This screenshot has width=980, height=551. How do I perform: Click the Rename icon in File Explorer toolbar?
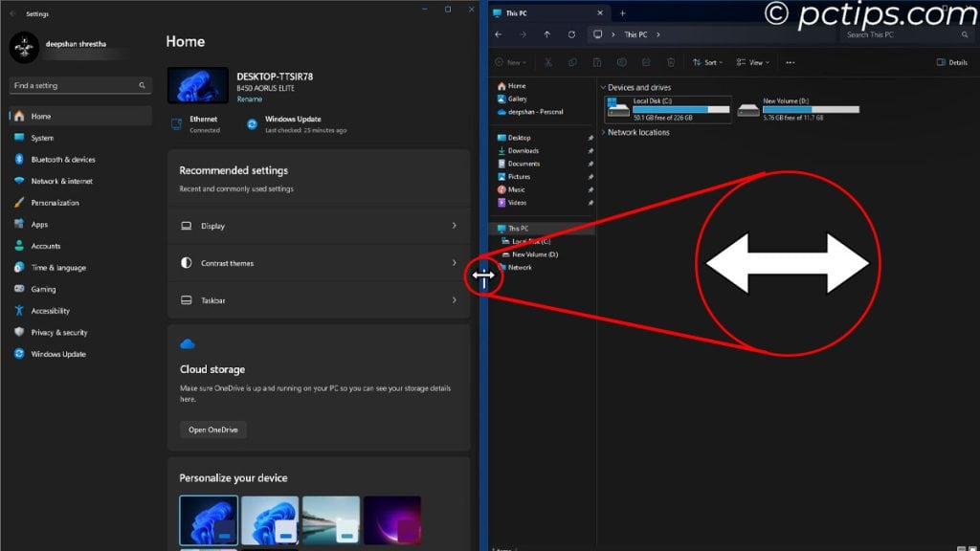click(x=620, y=62)
